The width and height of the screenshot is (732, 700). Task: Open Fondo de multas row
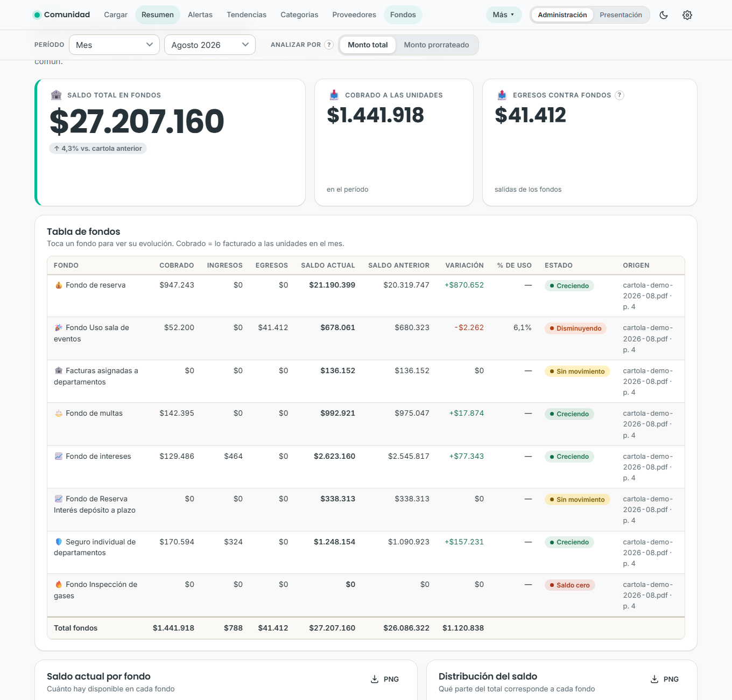tap(366, 424)
